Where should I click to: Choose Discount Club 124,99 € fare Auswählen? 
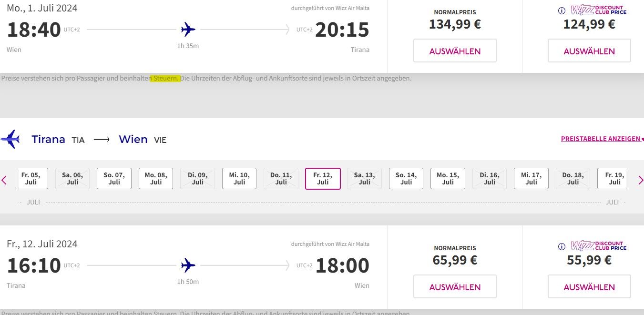tap(589, 51)
